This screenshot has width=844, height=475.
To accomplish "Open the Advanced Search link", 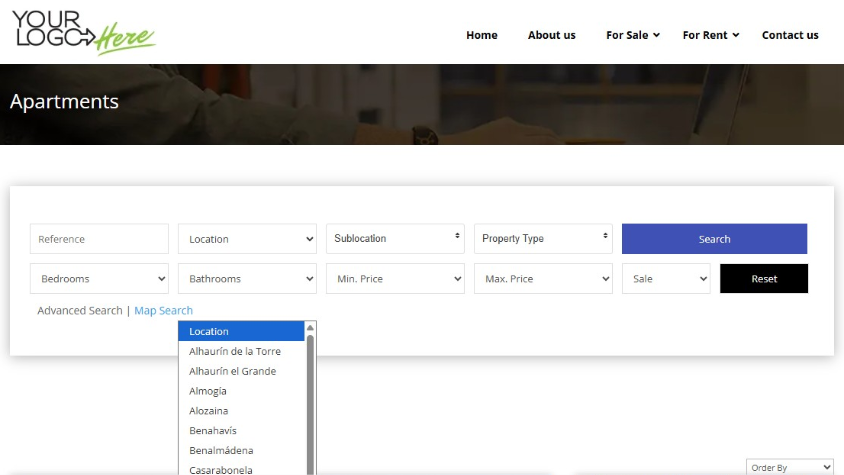I will tap(80, 311).
